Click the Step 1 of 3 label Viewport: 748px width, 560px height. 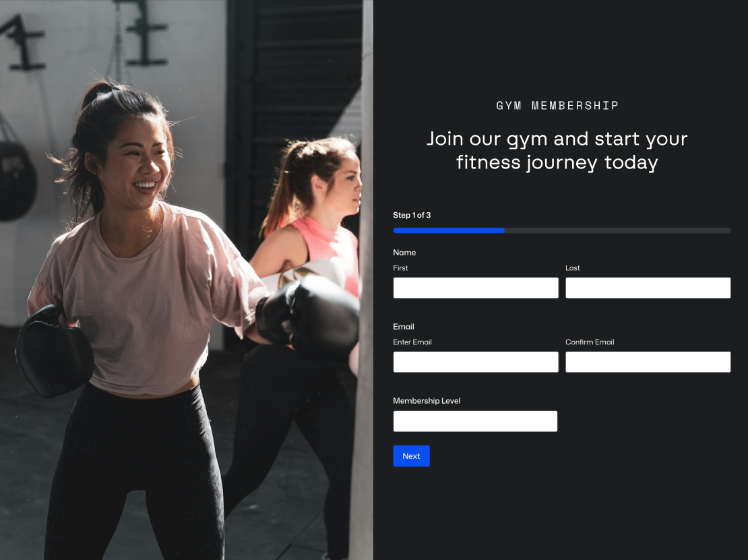[x=412, y=215]
